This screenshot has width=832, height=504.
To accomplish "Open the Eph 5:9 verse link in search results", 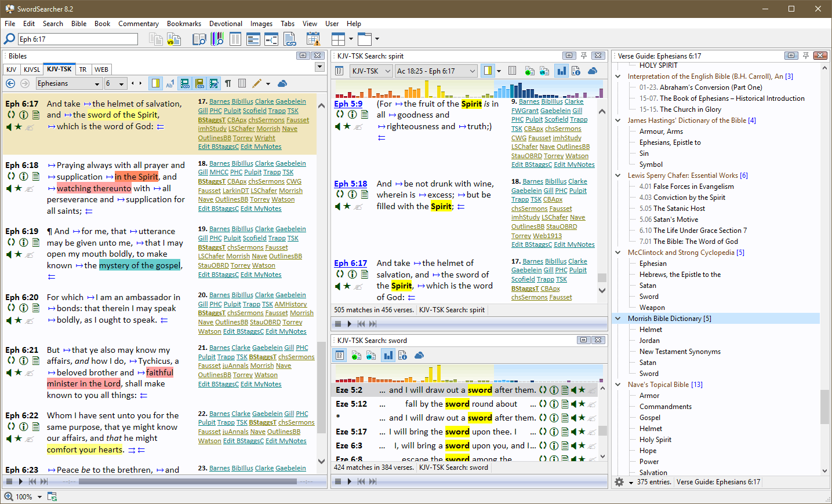I will (348, 104).
